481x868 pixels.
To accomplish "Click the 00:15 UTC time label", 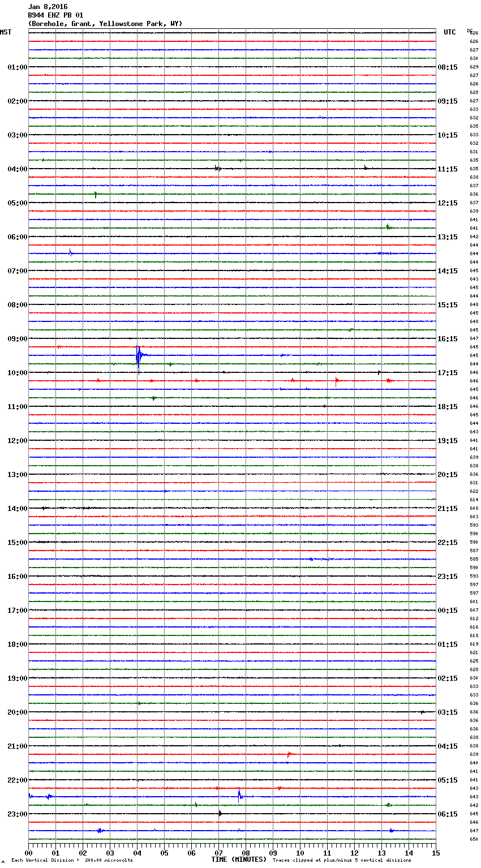I will pos(448,611).
